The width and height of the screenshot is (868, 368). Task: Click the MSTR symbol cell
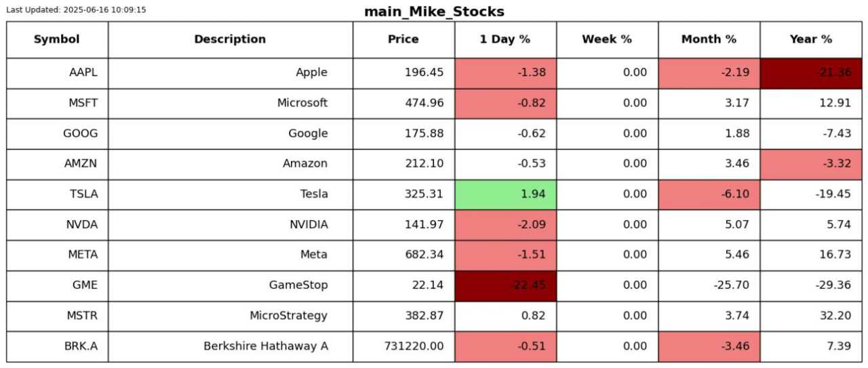(x=57, y=316)
